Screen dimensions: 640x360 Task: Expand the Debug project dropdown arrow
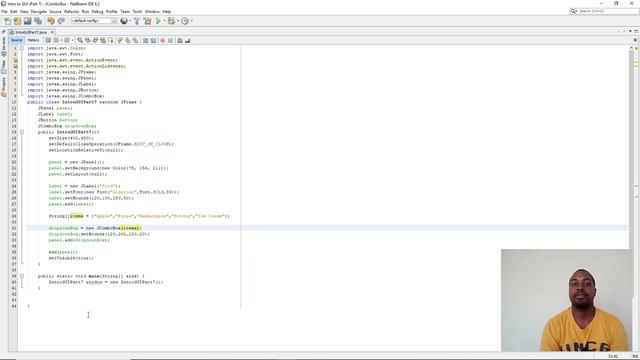coord(178,21)
